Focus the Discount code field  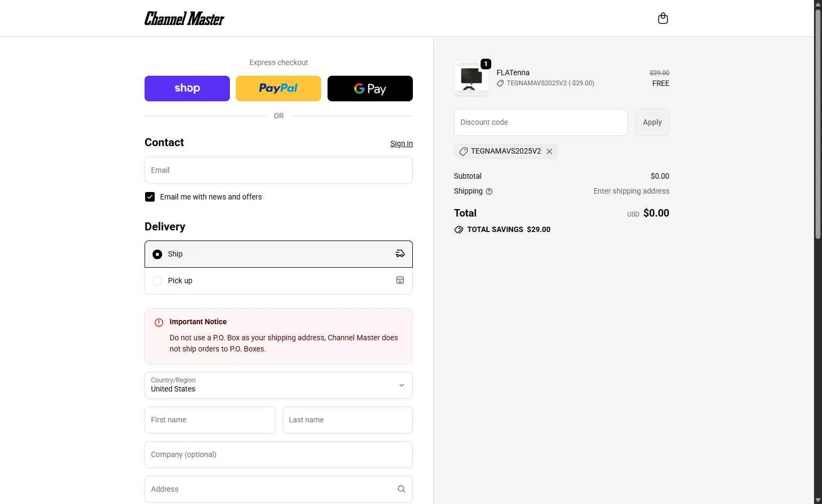(x=541, y=122)
